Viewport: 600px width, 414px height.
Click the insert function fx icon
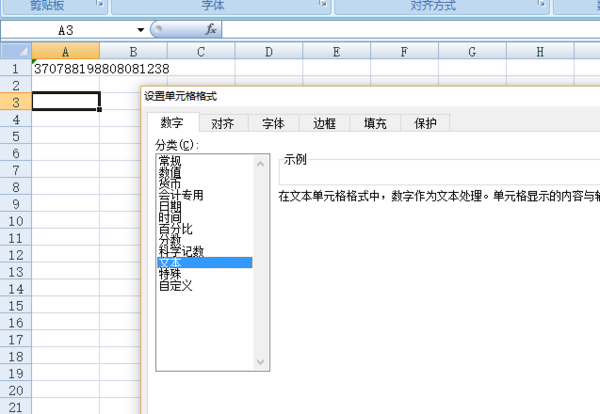pyautogui.click(x=211, y=29)
